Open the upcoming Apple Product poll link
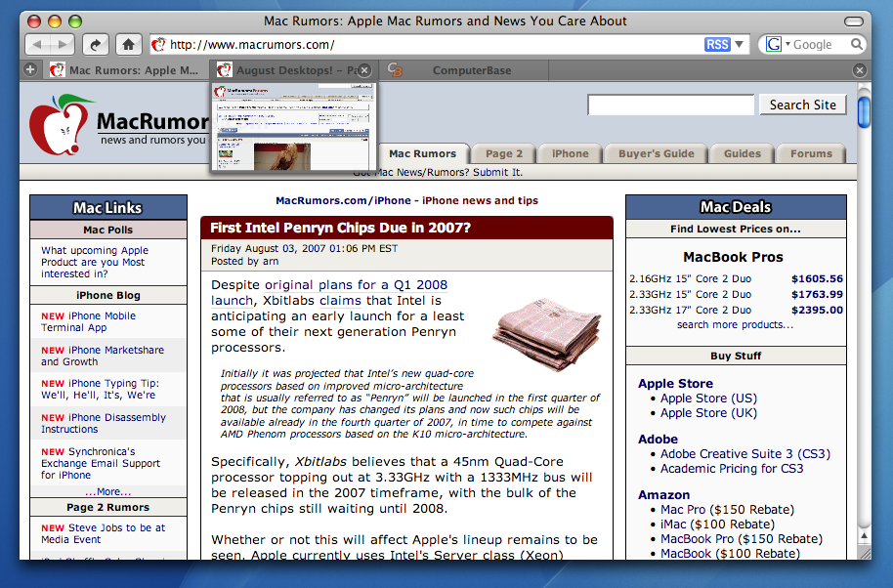This screenshot has height=588, width=893. tap(95, 262)
